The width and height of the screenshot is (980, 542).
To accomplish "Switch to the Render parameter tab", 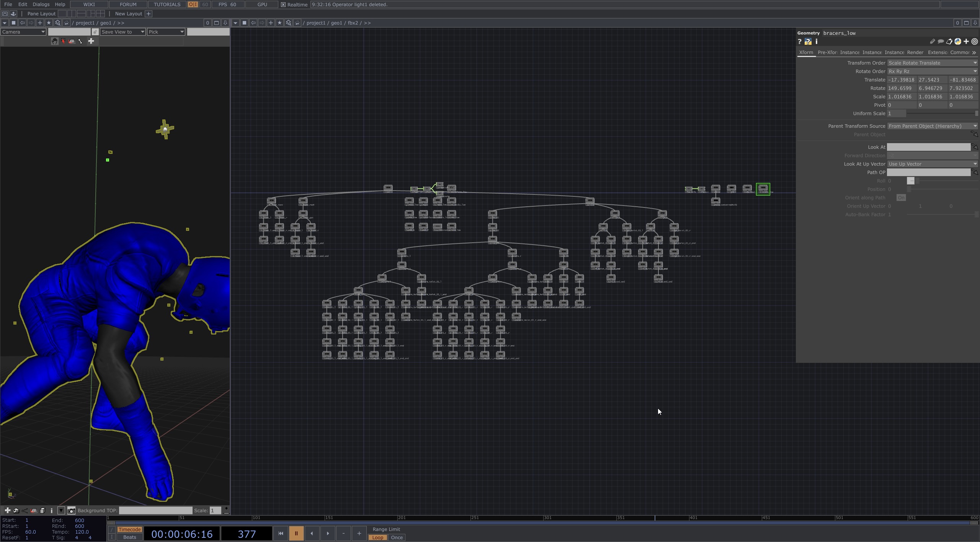I will coord(915,52).
